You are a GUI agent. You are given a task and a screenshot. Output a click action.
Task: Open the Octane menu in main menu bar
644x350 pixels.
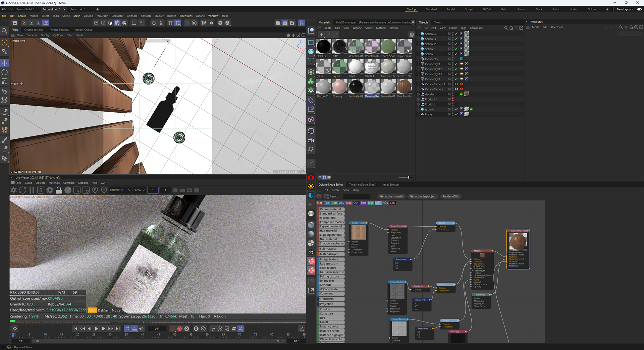click(200, 16)
